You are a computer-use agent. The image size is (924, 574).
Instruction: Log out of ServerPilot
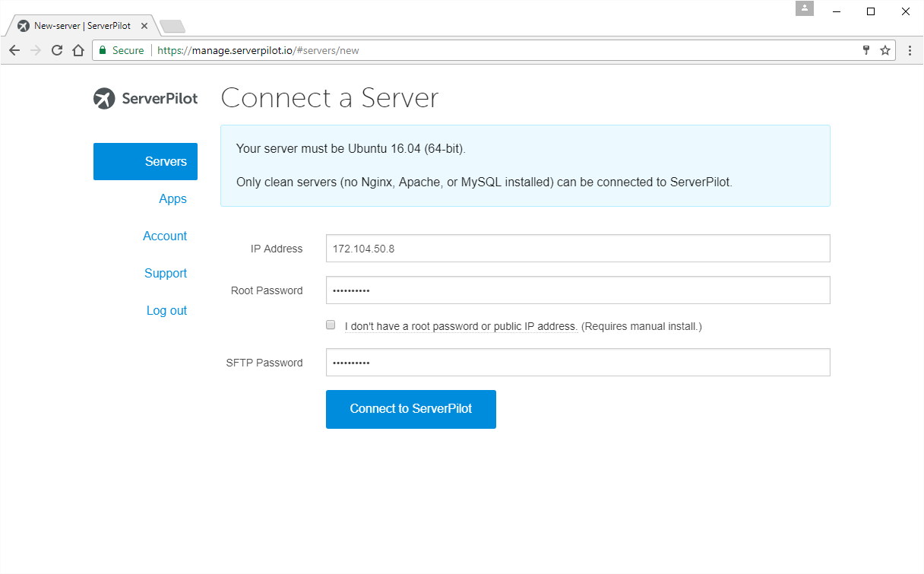(x=166, y=310)
